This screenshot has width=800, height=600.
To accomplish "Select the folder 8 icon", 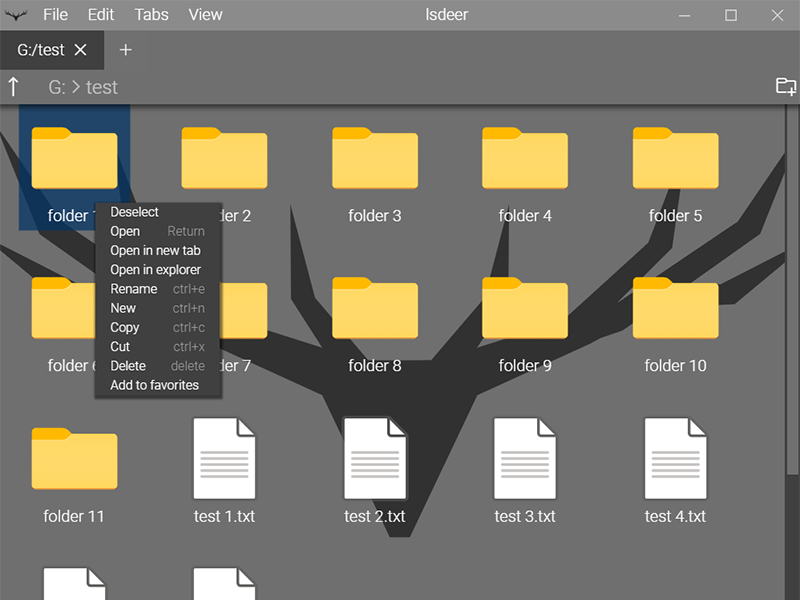I will 375,308.
